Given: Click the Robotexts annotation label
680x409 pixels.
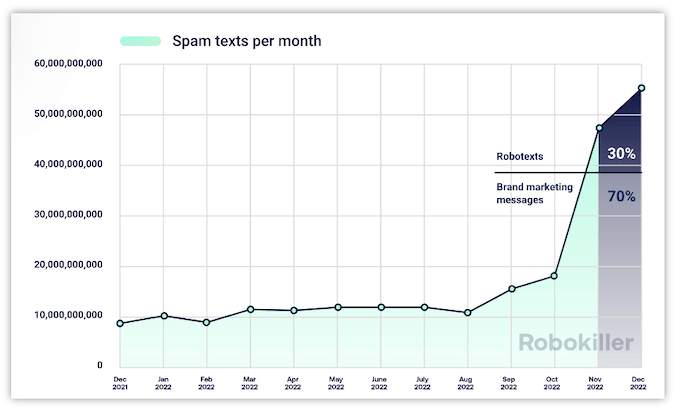Looking at the screenshot, I should coord(520,157).
